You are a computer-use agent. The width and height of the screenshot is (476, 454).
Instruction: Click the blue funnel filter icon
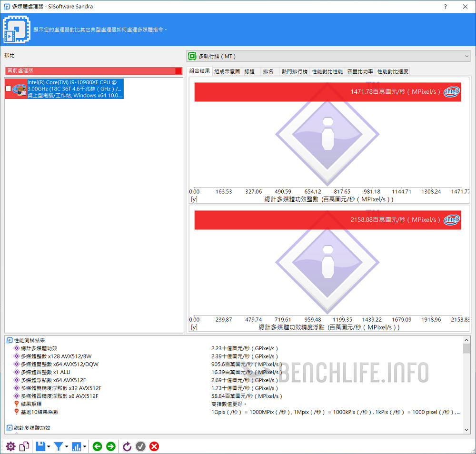pyautogui.click(x=59, y=446)
